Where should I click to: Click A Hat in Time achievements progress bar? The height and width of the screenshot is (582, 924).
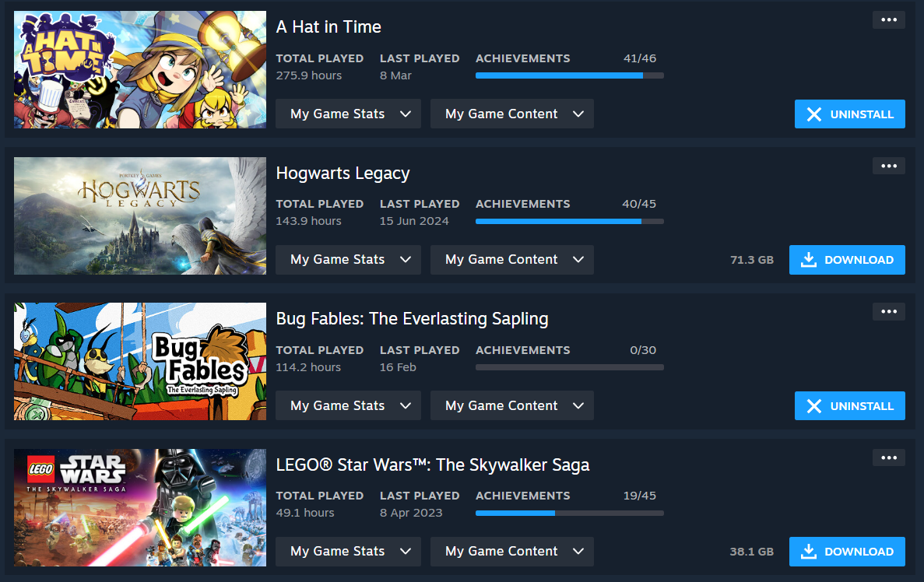pyautogui.click(x=570, y=75)
